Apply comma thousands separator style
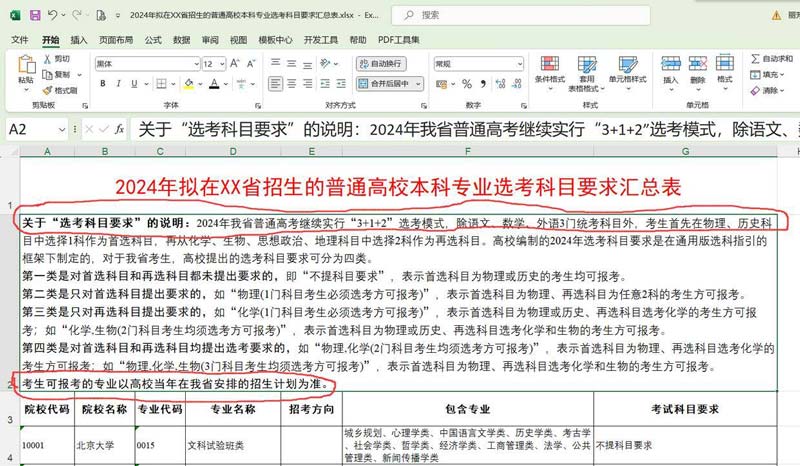Image resolution: width=800 pixels, height=466 pixels. pos(483,84)
